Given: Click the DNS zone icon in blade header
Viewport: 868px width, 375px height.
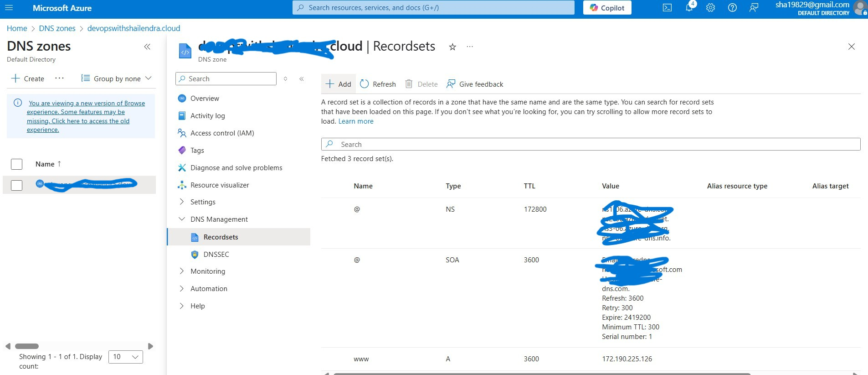Looking at the screenshot, I should pos(185,51).
